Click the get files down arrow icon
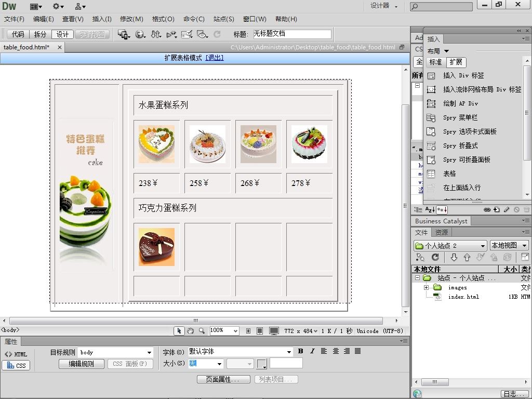The image size is (532, 399). click(x=454, y=257)
